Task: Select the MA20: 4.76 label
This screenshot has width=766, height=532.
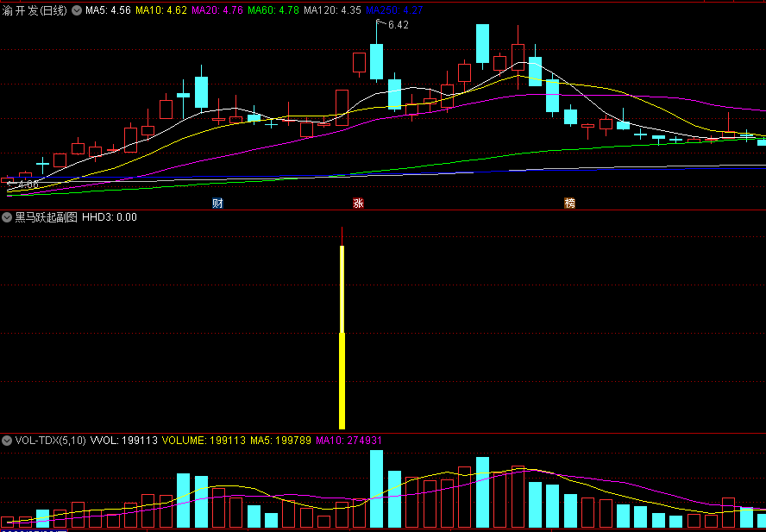Action: point(217,10)
